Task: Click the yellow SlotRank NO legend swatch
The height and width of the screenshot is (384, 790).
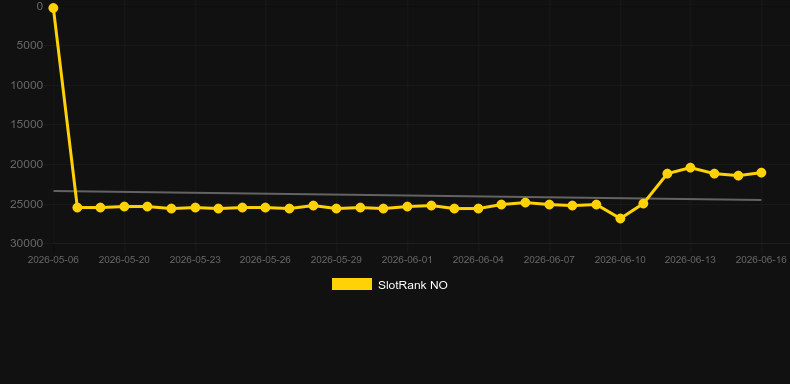Action: pos(352,285)
